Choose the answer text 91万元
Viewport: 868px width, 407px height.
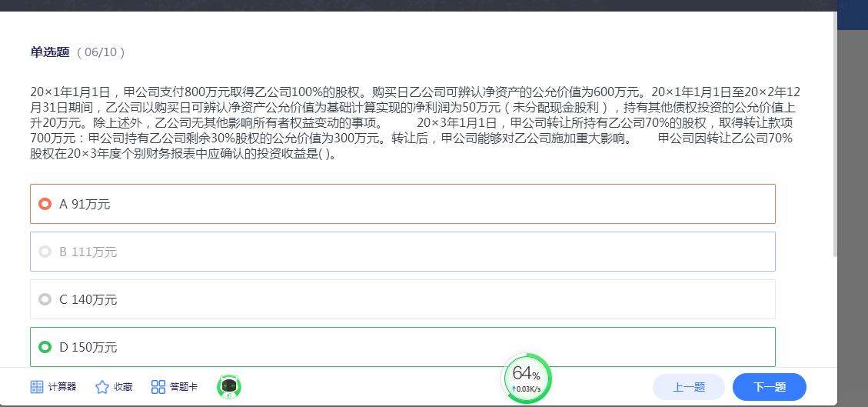point(91,204)
